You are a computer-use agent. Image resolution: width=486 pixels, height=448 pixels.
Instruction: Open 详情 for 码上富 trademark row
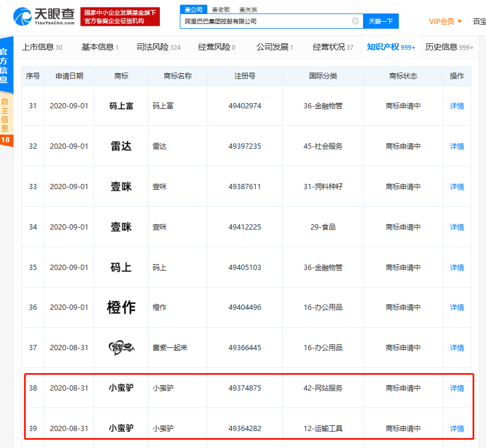(457, 106)
